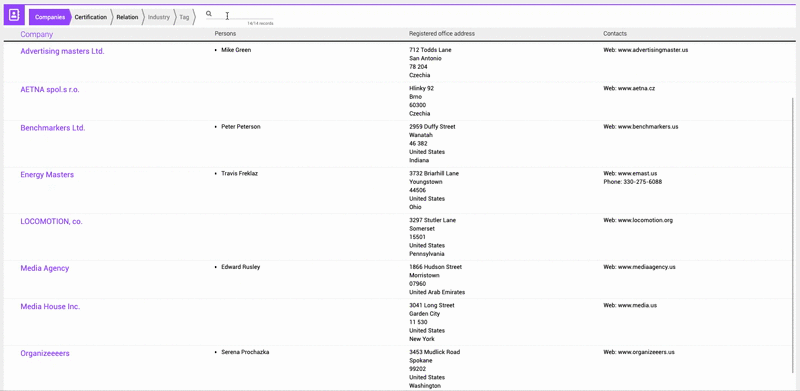Image resolution: width=800 pixels, height=391 pixels.
Task: Open the Energy Masters company
Action: [x=47, y=175]
